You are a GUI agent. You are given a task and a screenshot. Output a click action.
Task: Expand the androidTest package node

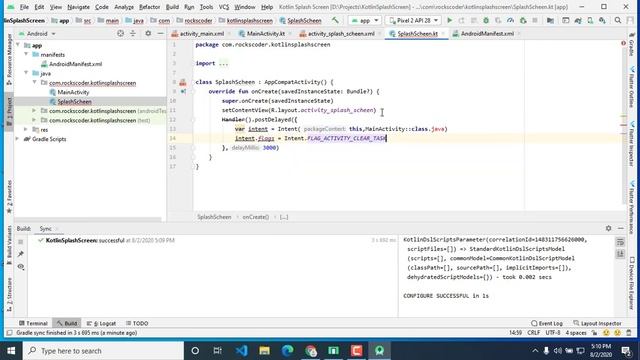pos(34,111)
